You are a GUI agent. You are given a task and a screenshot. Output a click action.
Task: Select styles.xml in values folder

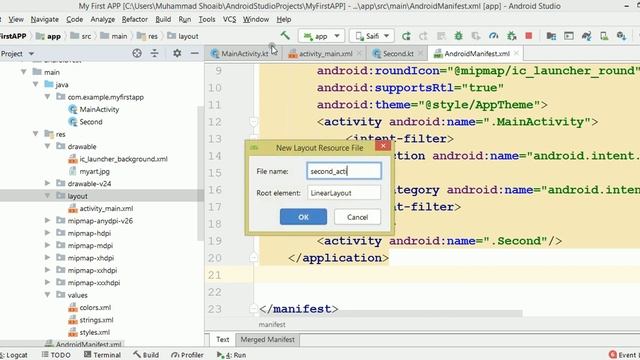pos(94,332)
